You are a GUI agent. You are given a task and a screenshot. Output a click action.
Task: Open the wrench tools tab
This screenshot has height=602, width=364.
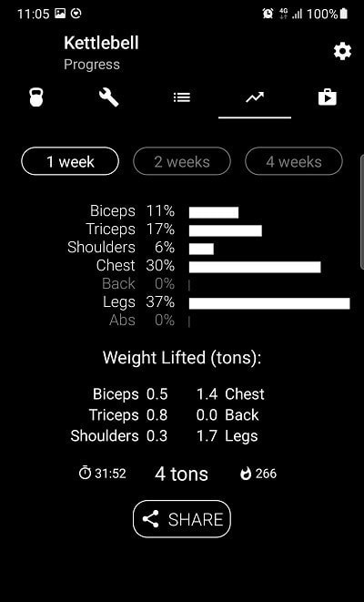tap(109, 97)
